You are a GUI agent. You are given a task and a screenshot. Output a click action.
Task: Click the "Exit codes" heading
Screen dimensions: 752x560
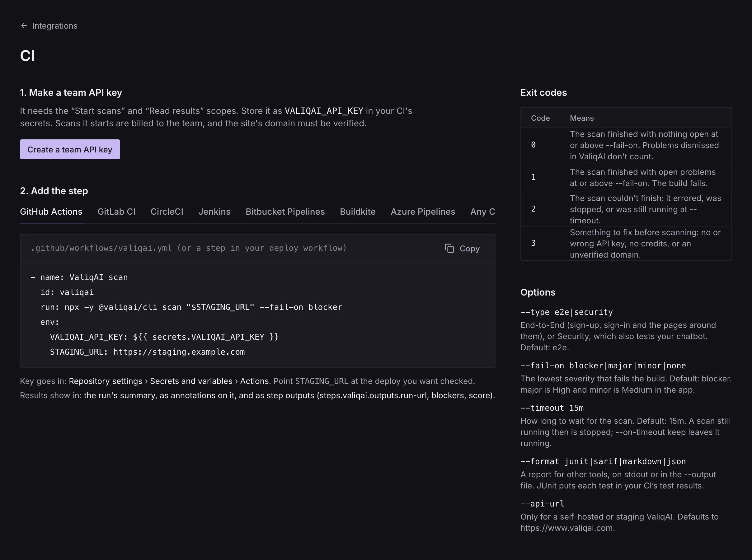tap(543, 92)
